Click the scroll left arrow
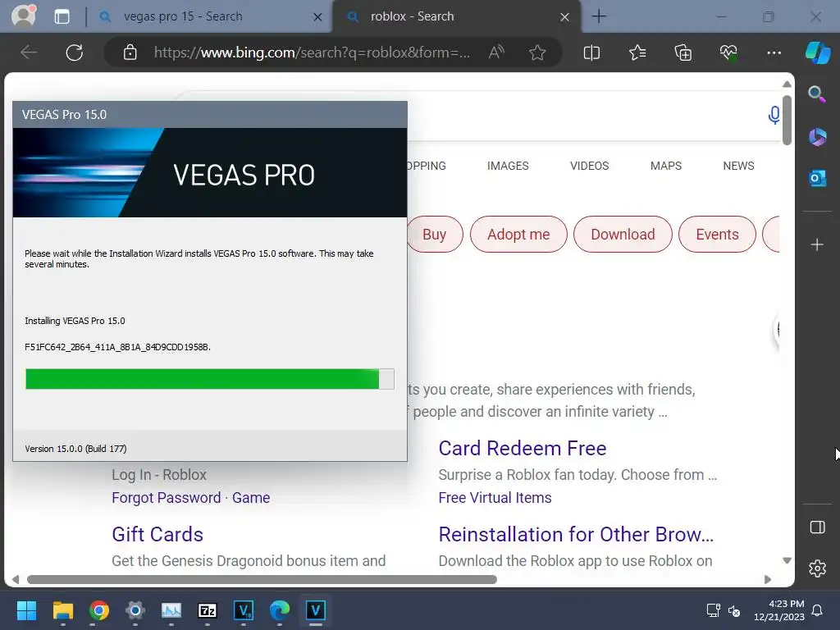Image resolution: width=840 pixels, height=630 pixels. 16,579
